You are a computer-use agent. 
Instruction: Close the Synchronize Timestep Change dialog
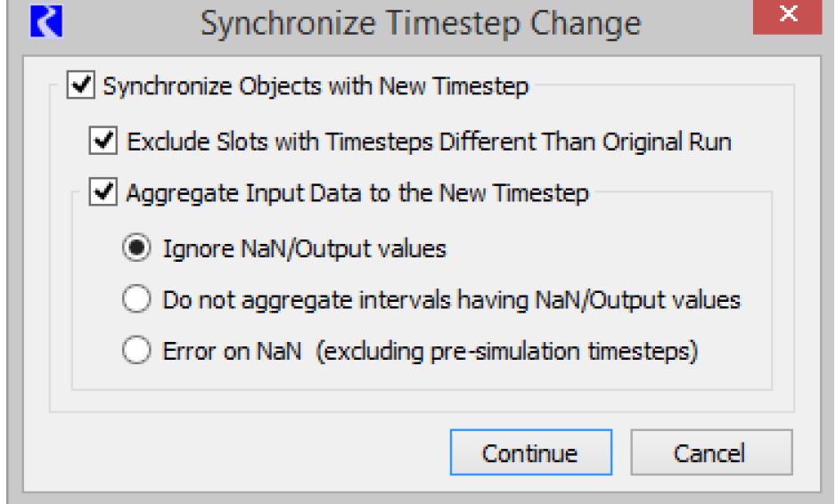[787, 17]
